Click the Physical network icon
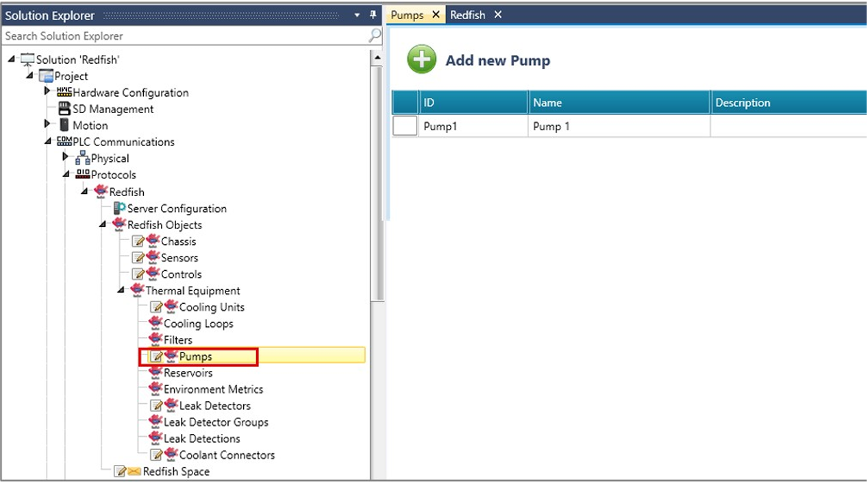The image size is (868, 482). [82, 158]
